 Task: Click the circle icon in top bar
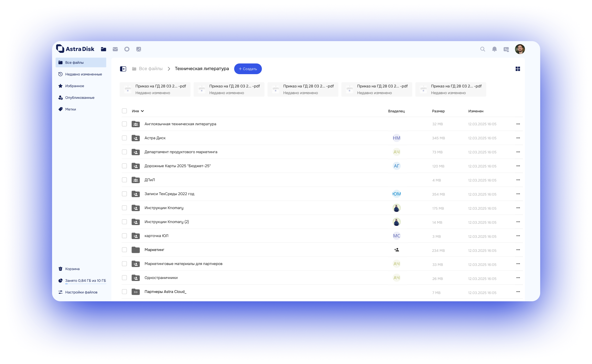127,49
